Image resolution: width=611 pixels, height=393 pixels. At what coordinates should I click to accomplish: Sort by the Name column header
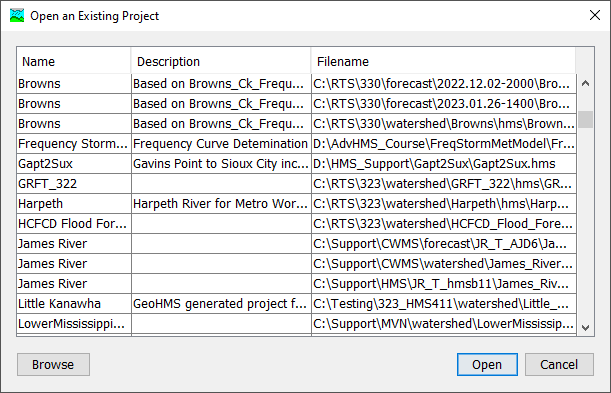click(x=74, y=61)
